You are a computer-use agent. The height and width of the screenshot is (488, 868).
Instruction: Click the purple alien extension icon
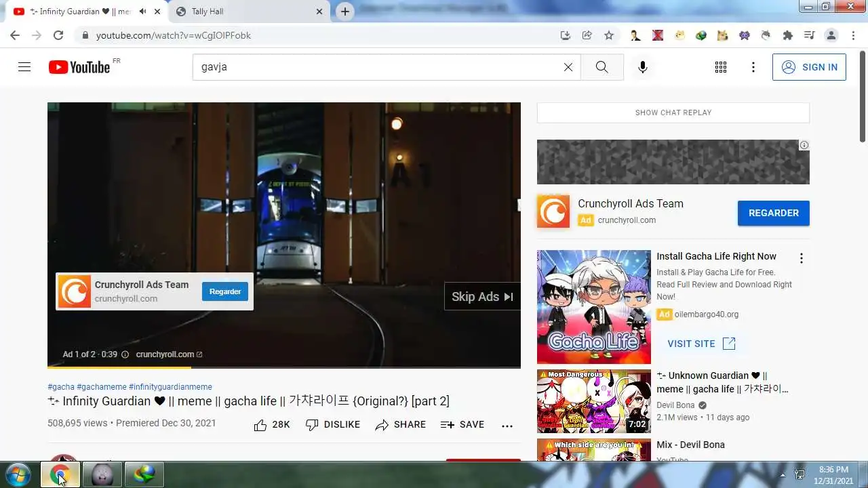pos(745,35)
